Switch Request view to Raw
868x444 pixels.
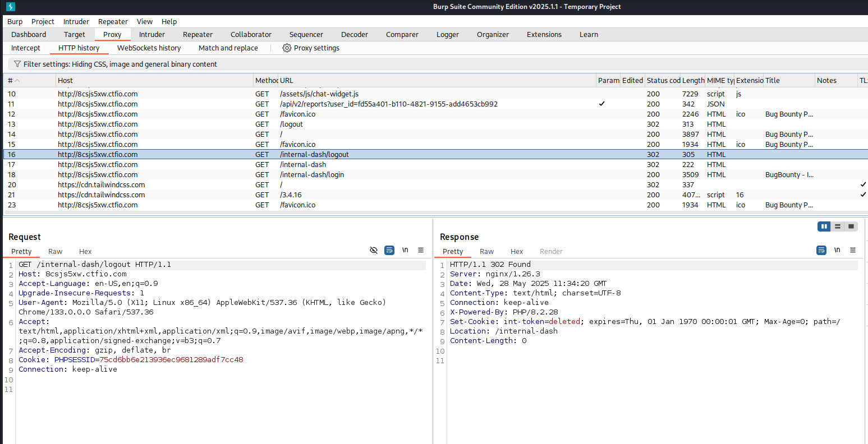pos(55,252)
